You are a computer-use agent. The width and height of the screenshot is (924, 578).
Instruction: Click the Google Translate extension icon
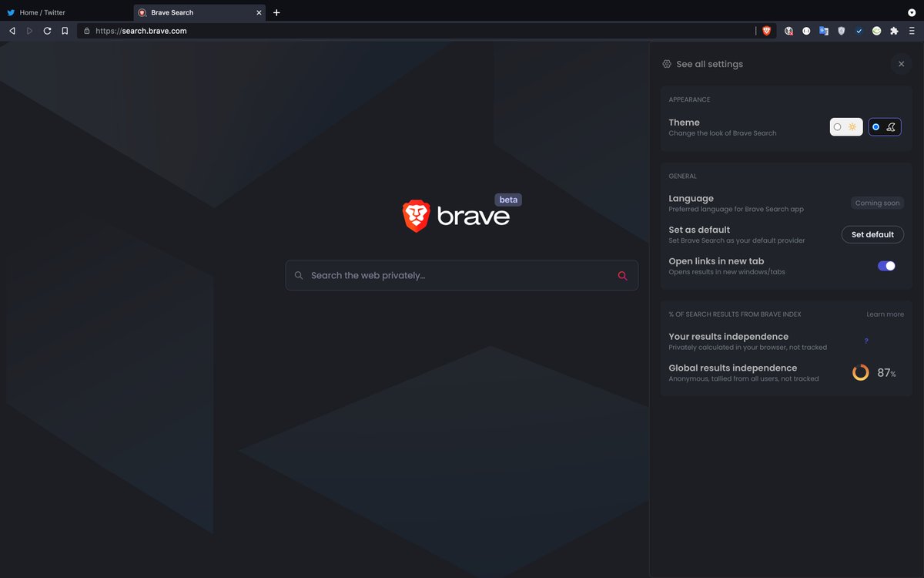tap(823, 31)
